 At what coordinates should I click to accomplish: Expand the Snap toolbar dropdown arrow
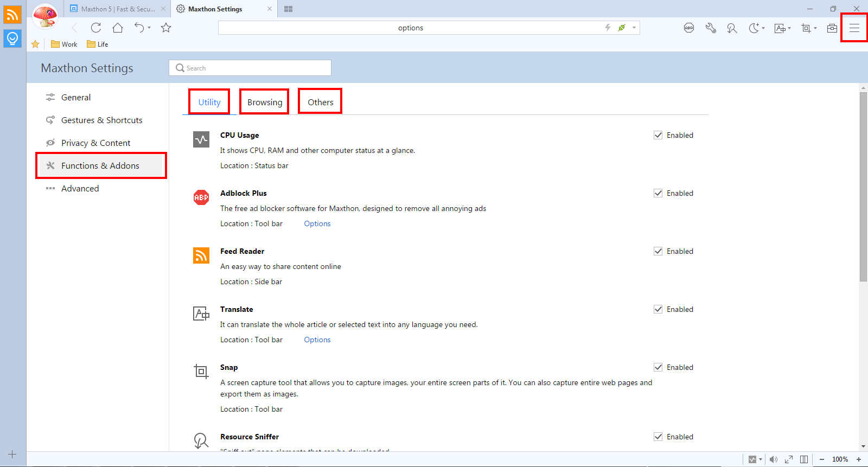pyautogui.click(x=815, y=28)
